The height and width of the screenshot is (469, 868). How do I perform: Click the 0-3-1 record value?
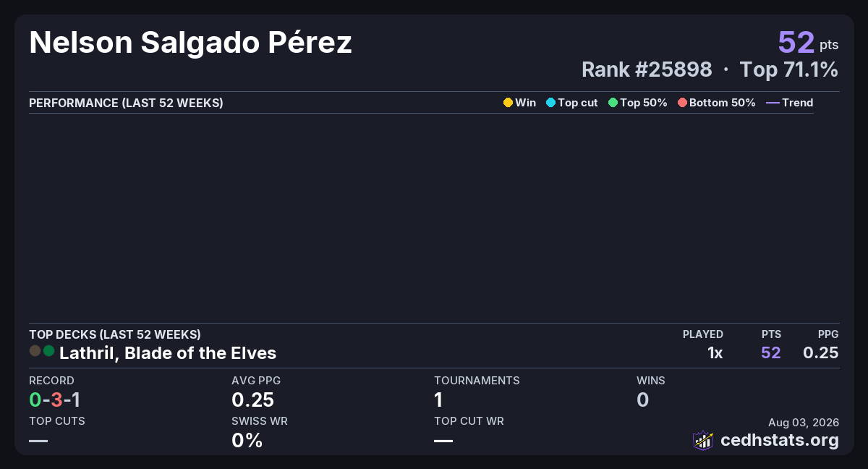pos(54,400)
